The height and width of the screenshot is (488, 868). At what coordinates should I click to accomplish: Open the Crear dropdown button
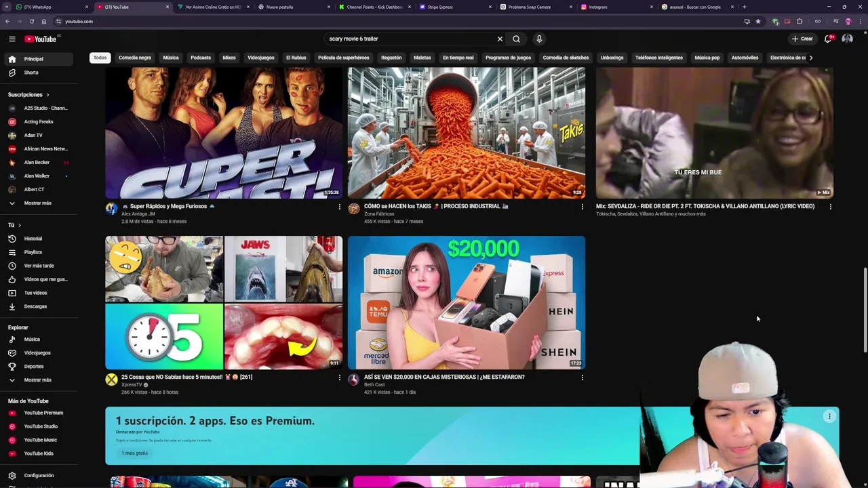click(x=802, y=39)
